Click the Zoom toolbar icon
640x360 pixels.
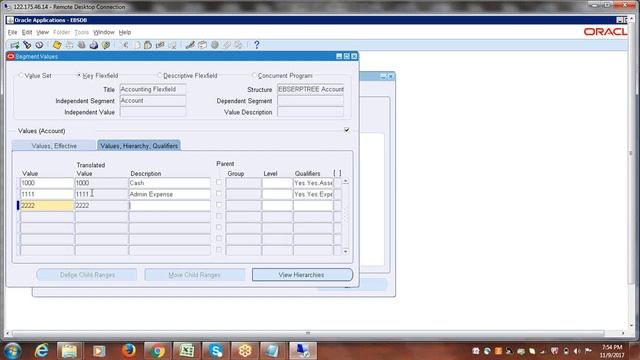202,45
